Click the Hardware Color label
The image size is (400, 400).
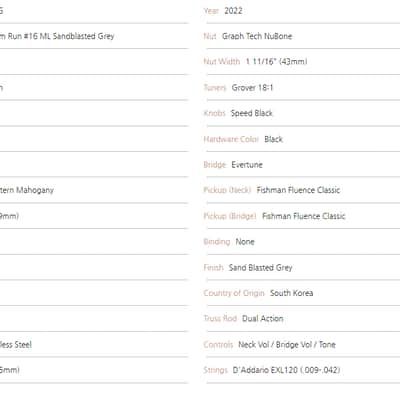[x=231, y=139]
